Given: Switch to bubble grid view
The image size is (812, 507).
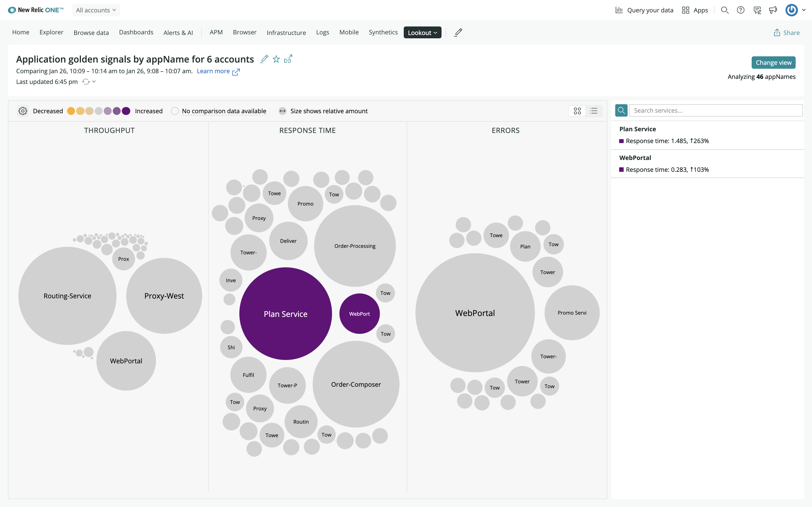Looking at the screenshot, I should (577, 111).
